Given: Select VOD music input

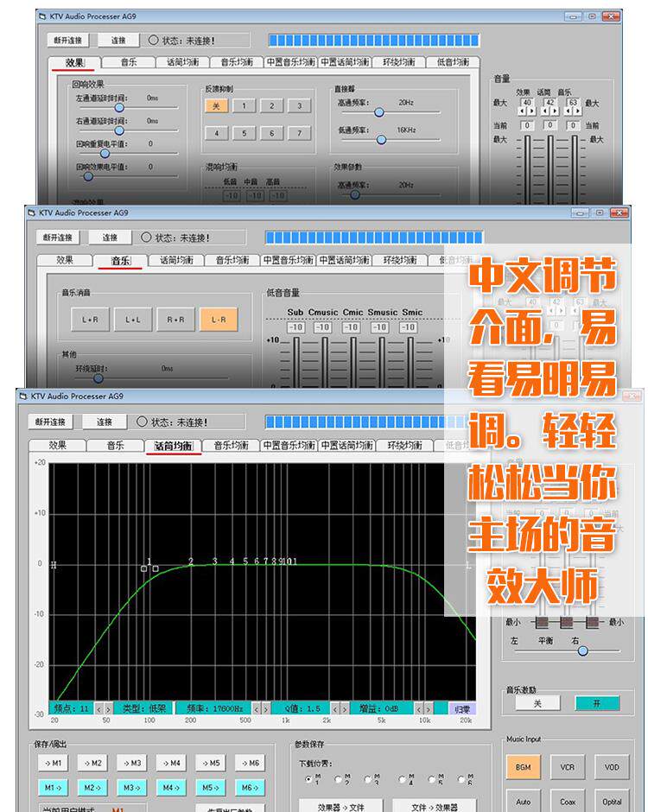Looking at the screenshot, I should (x=611, y=767).
